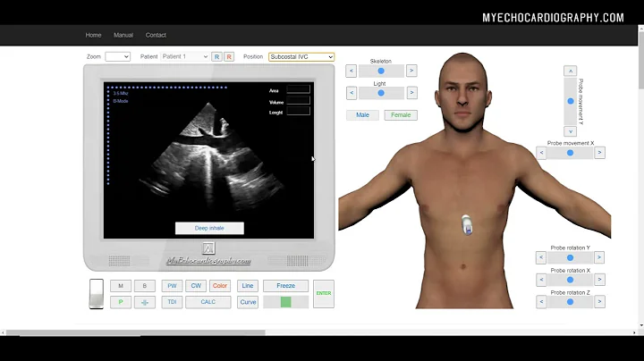Screen dimensions: 644x361
Task: Click the gain level gauge
Action: 97,294
